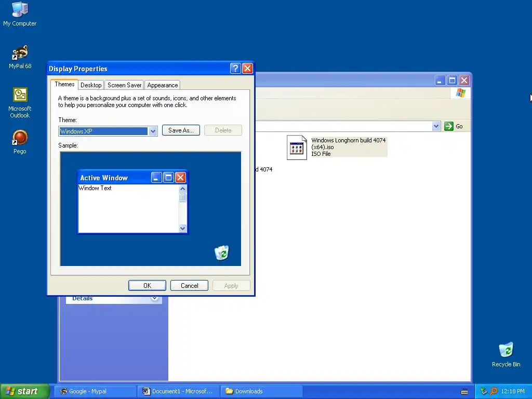The width and height of the screenshot is (532, 399).
Task: Switch to Document1 - Microsoft Word taskbar button
Action: [x=179, y=391]
